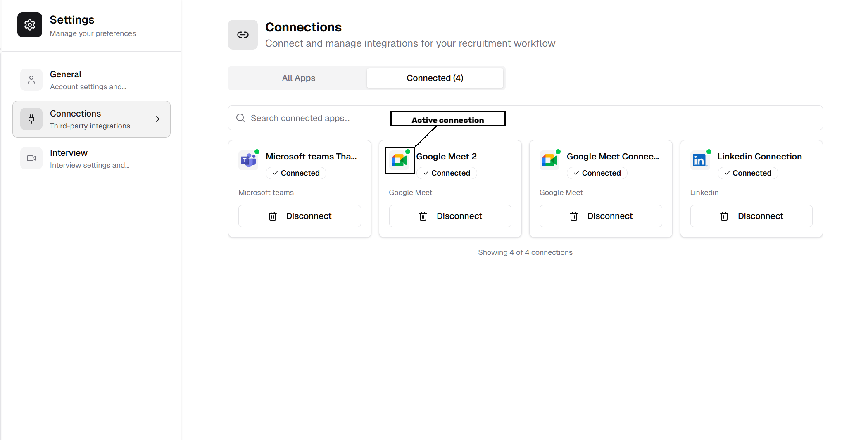The width and height of the screenshot is (868, 440).
Task: Select the General account icon in sidebar
Action: pos(31,80)
